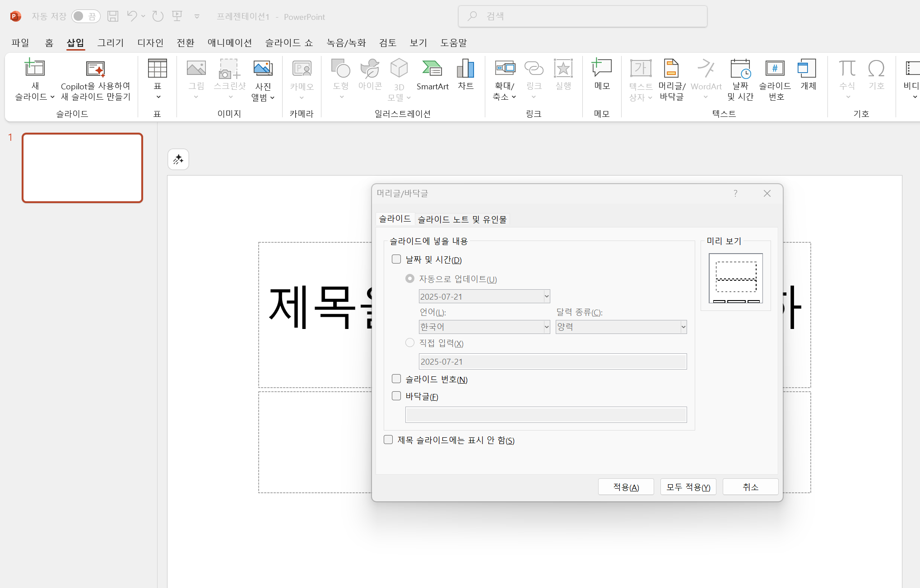Open the 디자인 ribbon tab
The width and height of the screenshot is (920, 588).
click(x=150, y=42)
